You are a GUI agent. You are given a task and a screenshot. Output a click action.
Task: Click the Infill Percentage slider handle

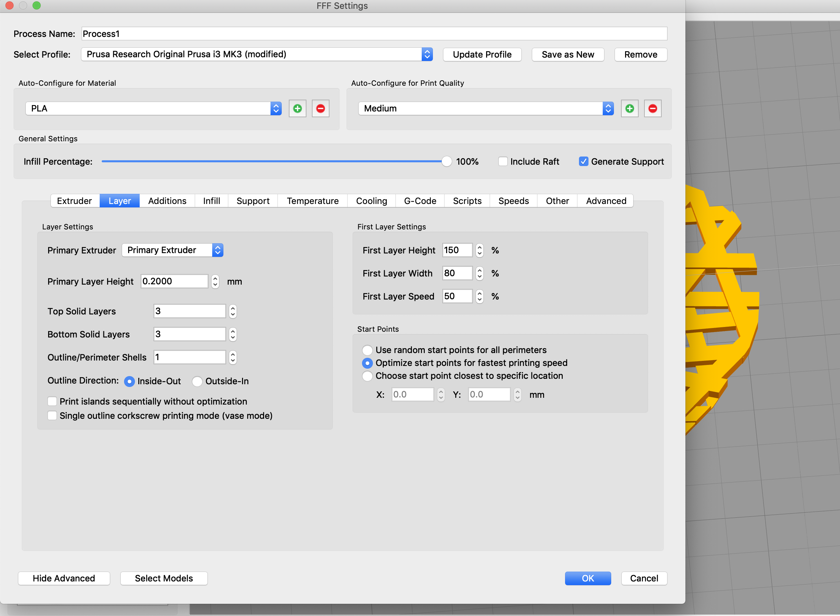point(446,162)
